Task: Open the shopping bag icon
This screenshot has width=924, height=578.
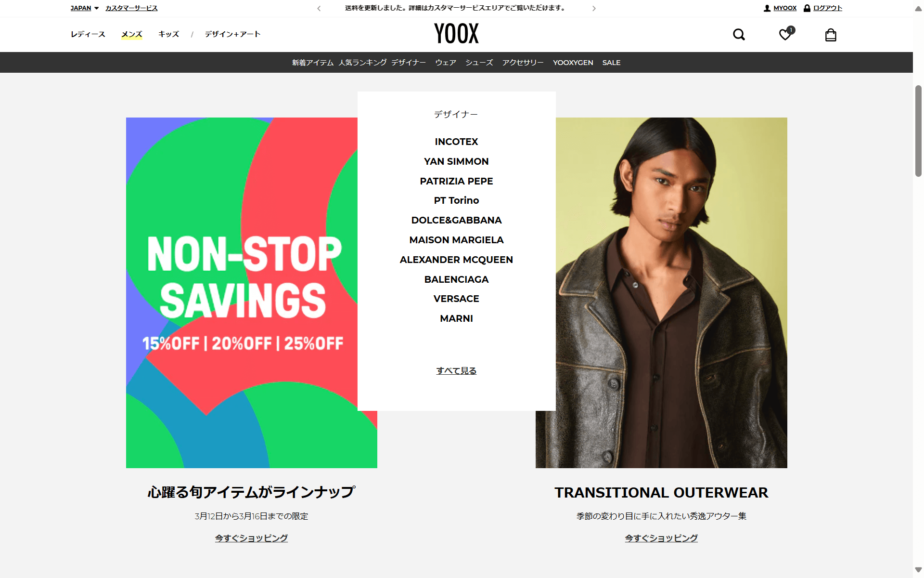Action: click(x=831, y=35)
